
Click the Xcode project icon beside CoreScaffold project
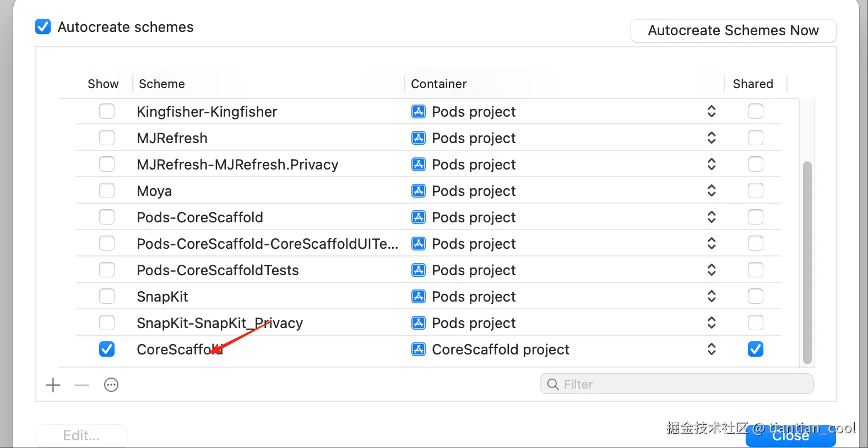click(419, 349)
